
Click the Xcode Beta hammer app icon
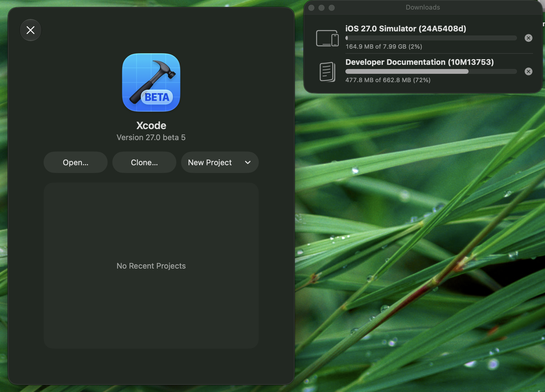click(151, 82)
